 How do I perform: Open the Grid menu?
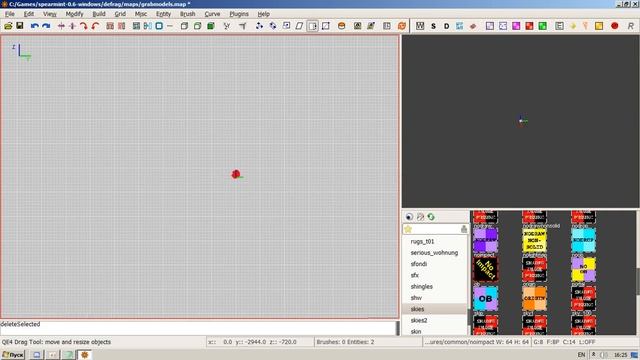pyautogui.click(x=120, y=14)
